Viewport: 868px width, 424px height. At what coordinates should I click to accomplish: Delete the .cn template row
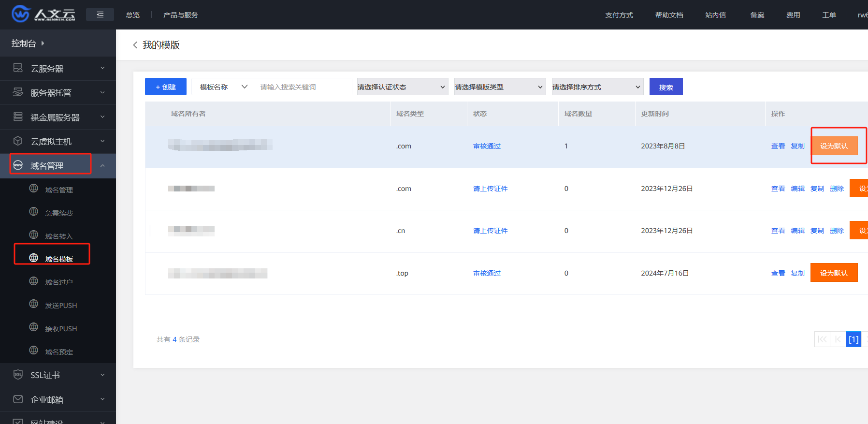(x=837, y=231)
